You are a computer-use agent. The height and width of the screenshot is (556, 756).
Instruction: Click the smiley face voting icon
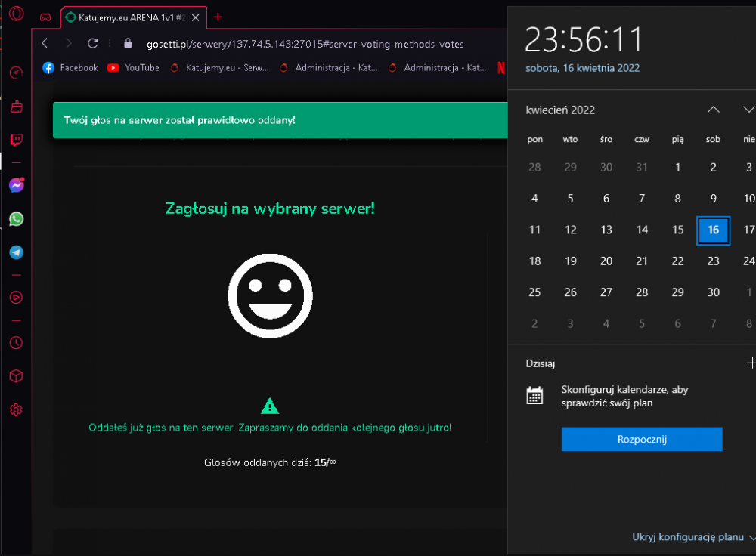270,296
